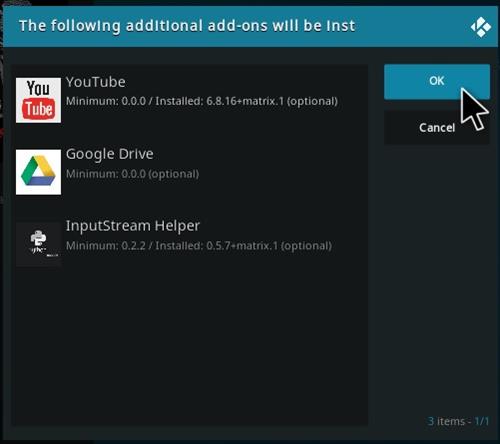Screen dimensions: 500x444
Task: Select the InputStream Helper title text
Action: pyautogui.click(x=133, y=226)
